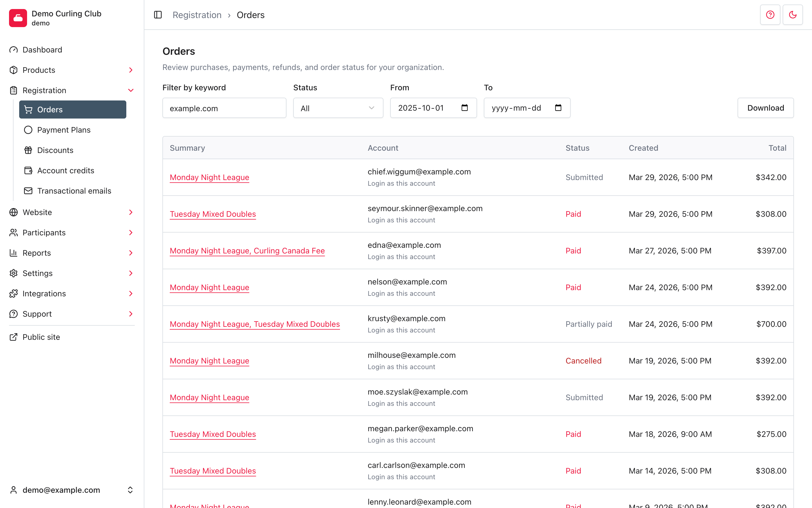
Task: Click the Public site external link icon
Action: (x=14, y=337)
